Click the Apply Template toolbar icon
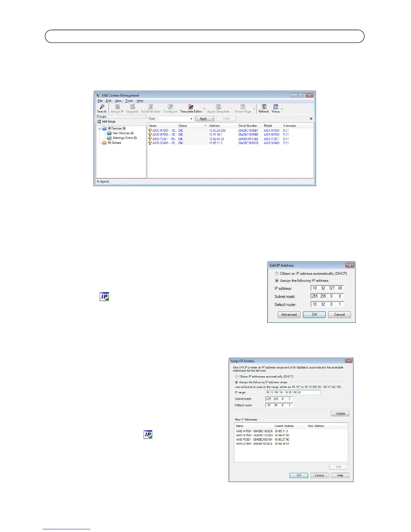Viewport: 411px width, 532px height. (x=218, y=108)
